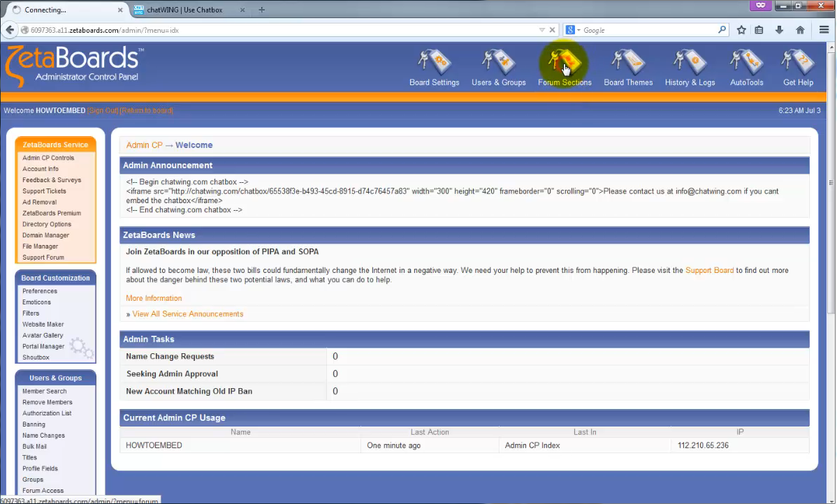Open the Support Board link

click(709, 270)
